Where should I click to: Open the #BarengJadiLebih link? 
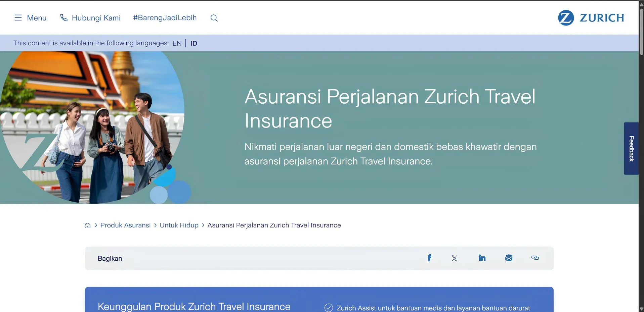pyautogui.click(x=165, y=18)
